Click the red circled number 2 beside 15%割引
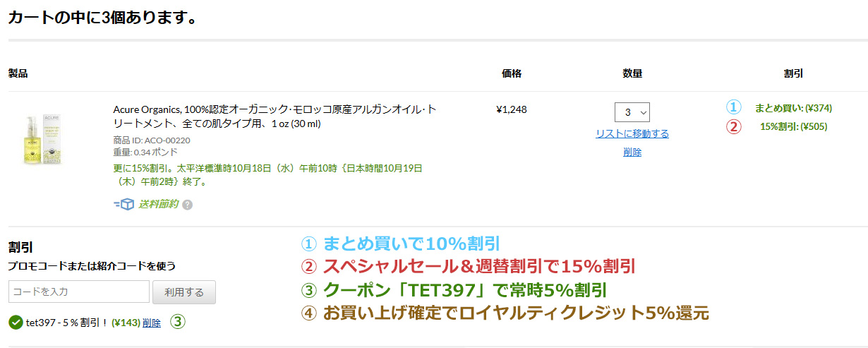The image size is (868, 348). click(x=734, y=127)
